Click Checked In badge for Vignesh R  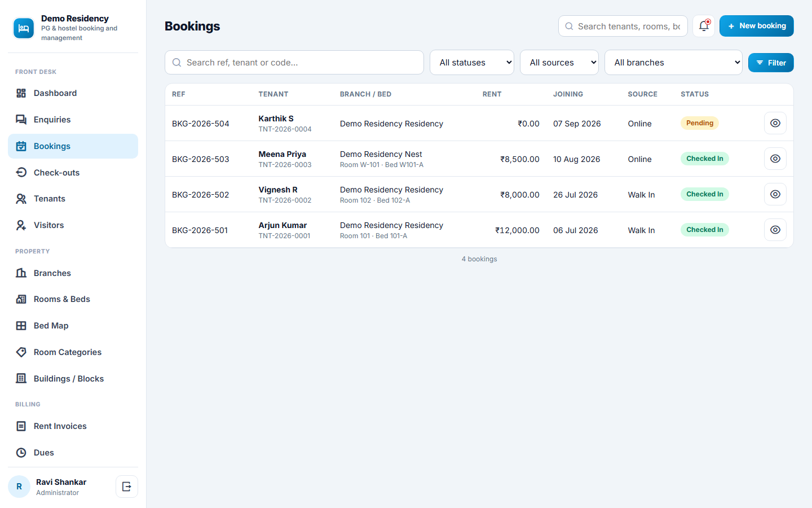(705, 194)
